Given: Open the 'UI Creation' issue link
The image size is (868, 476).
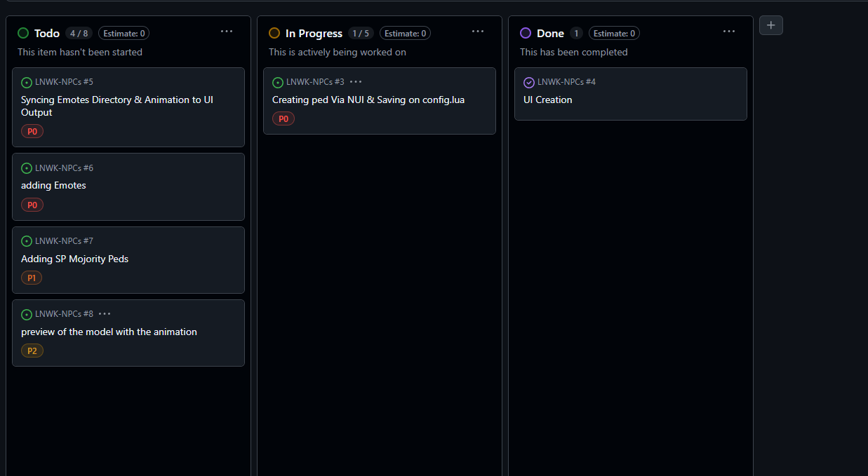Looking at the screenshot, I should 547,100.
